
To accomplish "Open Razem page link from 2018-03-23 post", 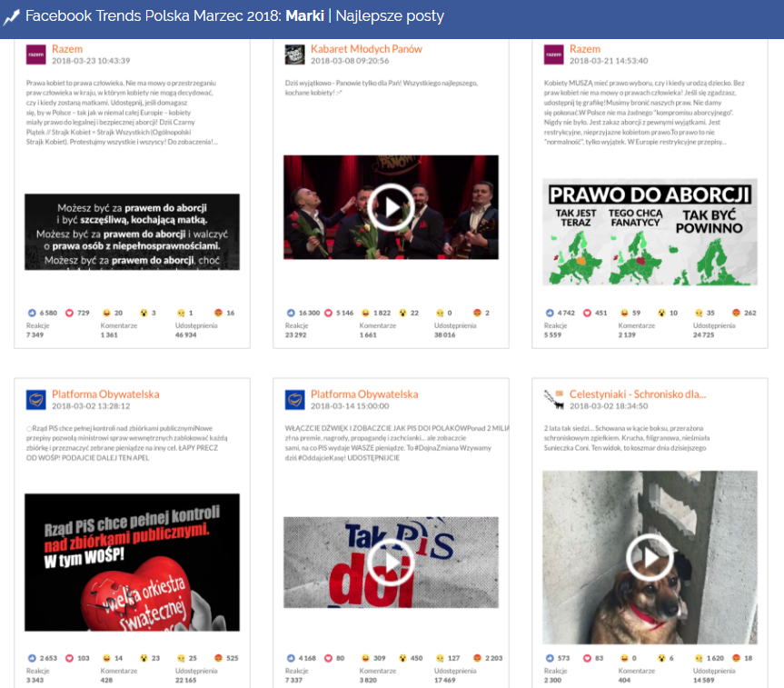I will pyautogui.click(x=67, y=48).
